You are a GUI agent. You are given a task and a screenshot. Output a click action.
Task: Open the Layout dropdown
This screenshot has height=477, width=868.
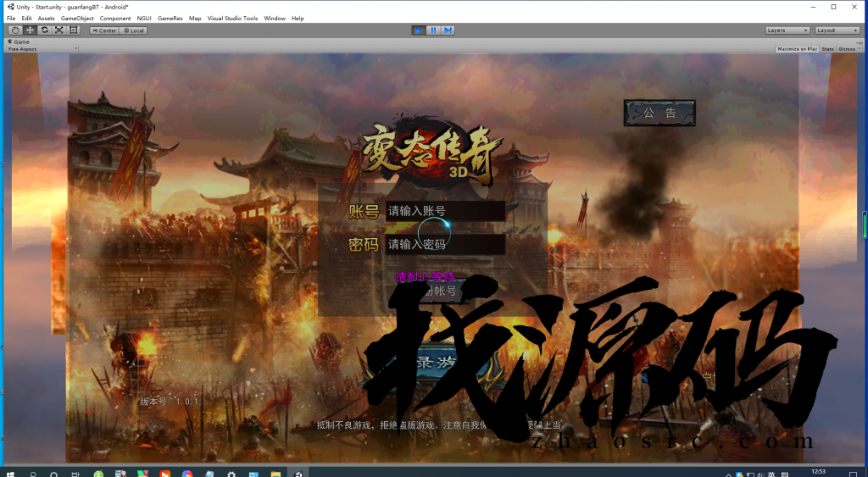(x=837, y=31)
